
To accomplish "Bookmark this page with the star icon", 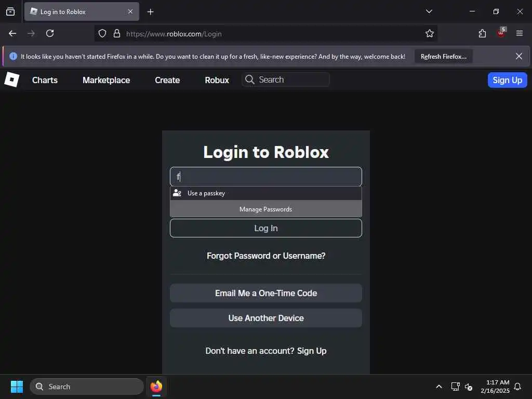I will click(x=430, y=33).
